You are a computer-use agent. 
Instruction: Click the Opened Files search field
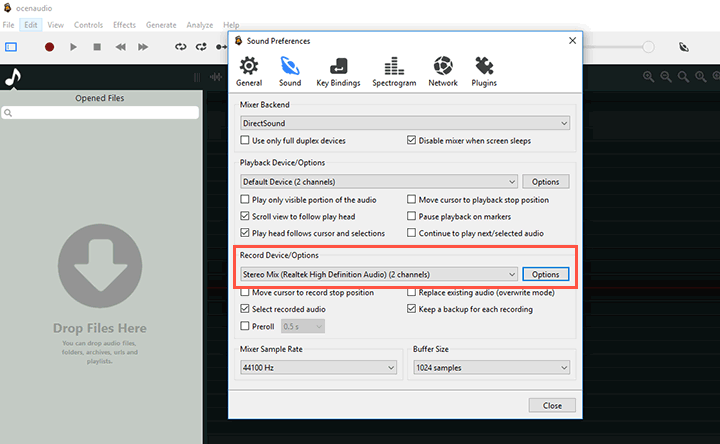tap(100, 112)
